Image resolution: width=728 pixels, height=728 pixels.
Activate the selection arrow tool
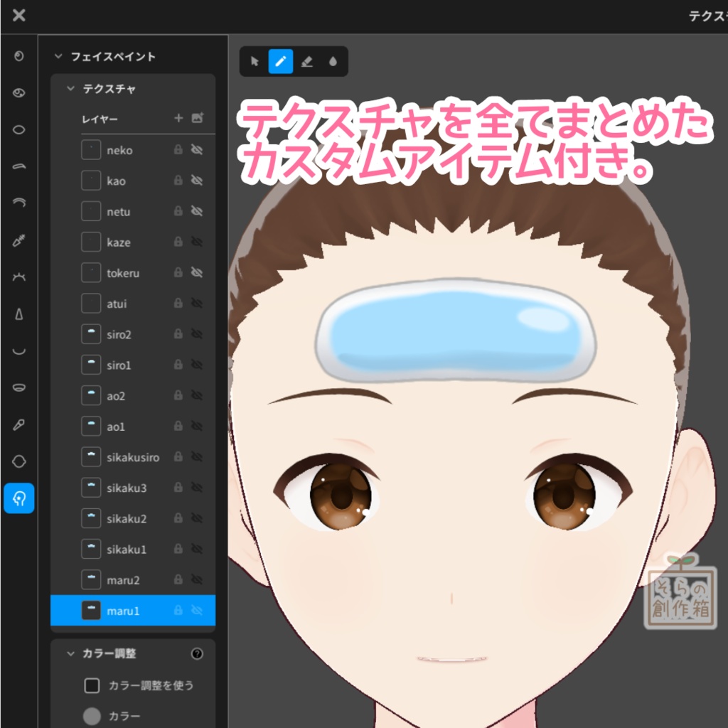click(254, 62)
